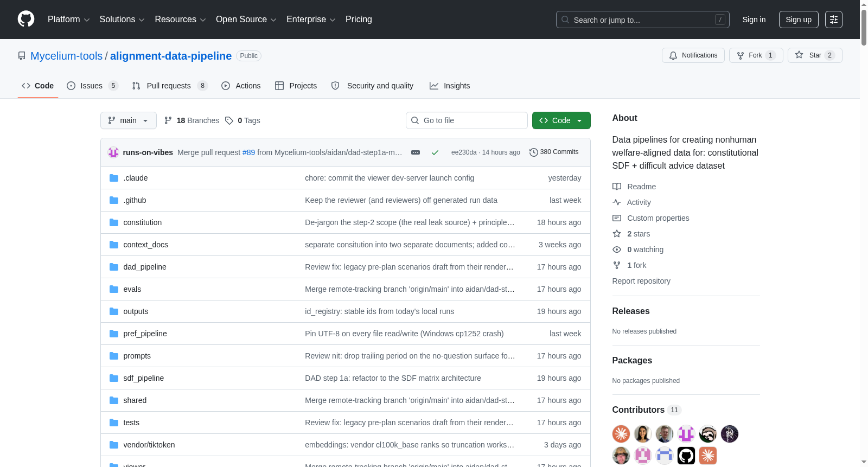View 380 Commits history
Image resolution: width=868 pixels, height=467 pixels.
(x=554, y=152)
